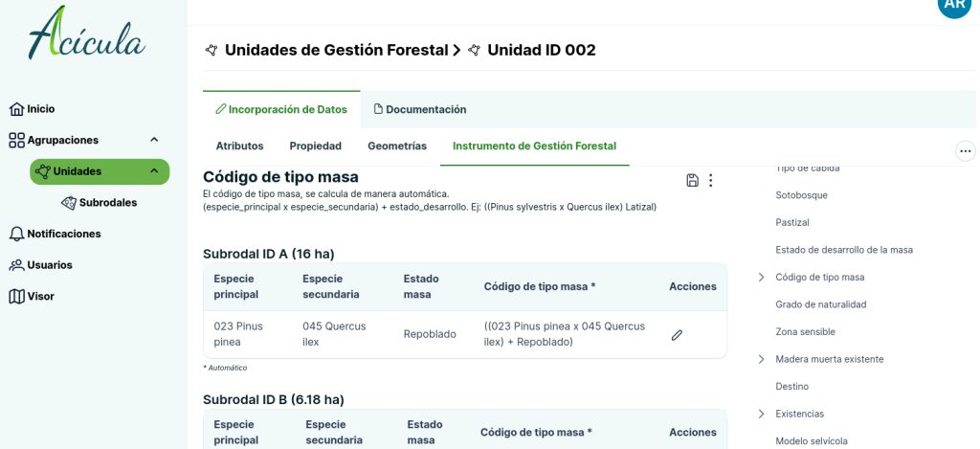Collapse the Agrupaciones sidebar group

click(x=154, y=140)
